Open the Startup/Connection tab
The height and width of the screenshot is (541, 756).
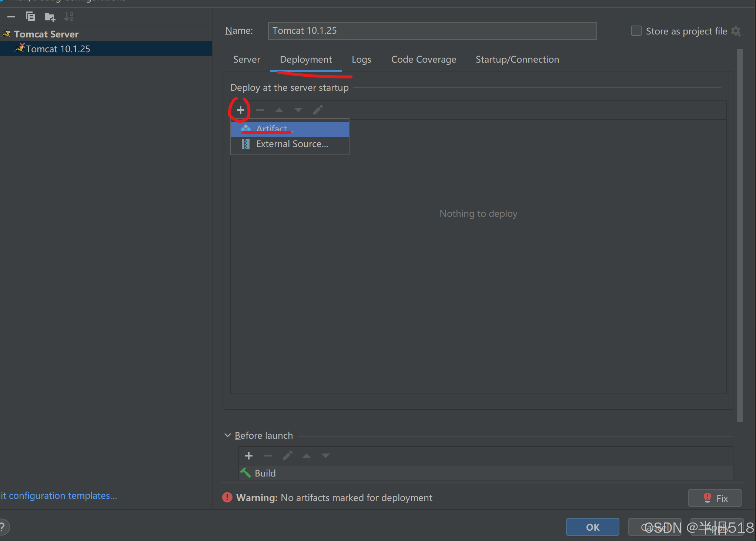(x=517, y=60)
